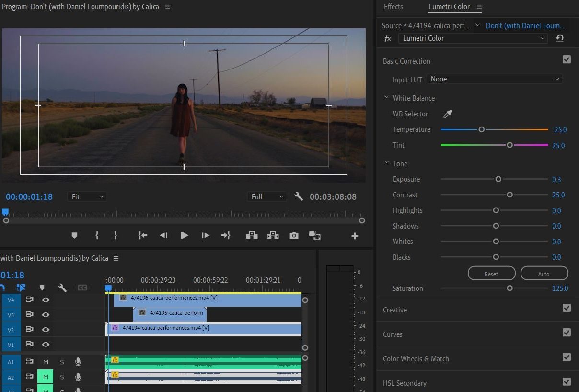Screen dimensions: 579x392
Task: Play the program sequence
Action: 184,235
